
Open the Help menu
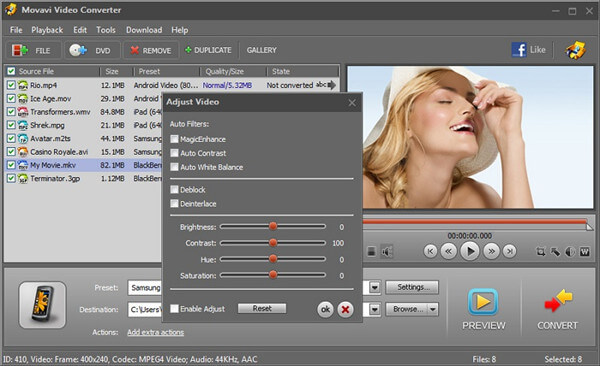[179, 30]
